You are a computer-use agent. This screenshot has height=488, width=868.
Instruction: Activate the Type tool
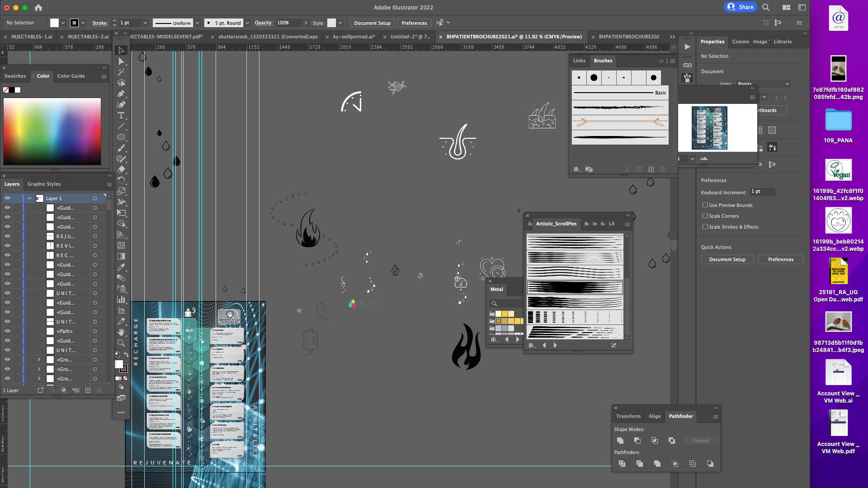coord(121,116)
